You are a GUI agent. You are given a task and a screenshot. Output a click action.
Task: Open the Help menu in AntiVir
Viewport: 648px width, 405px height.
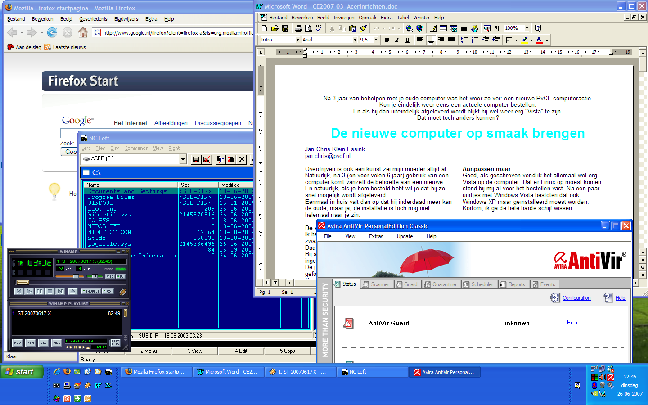431,236
